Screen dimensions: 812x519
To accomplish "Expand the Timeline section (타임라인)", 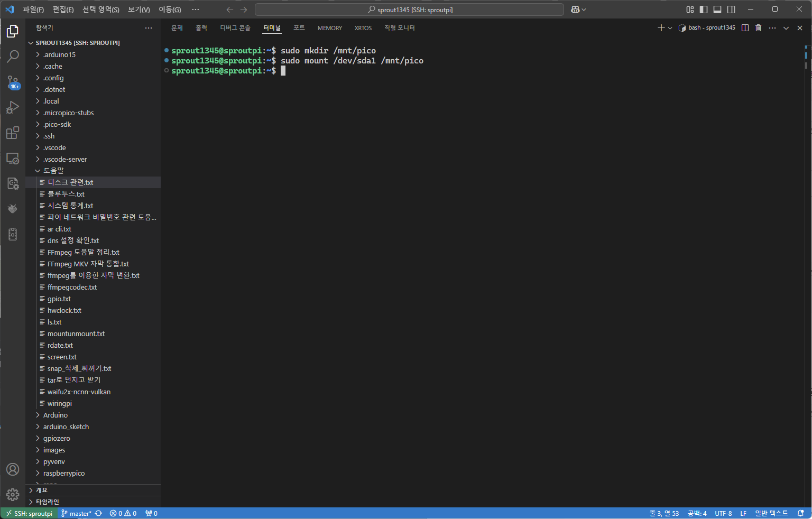I will [93, 502].
